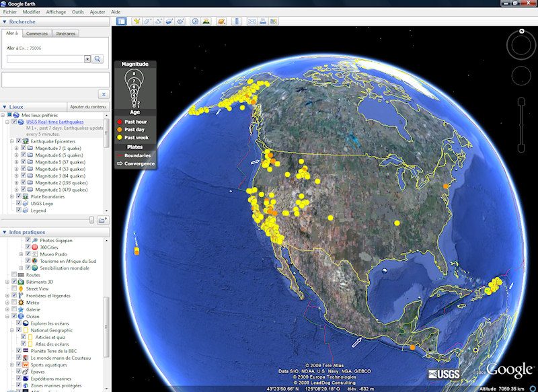
Task: Uncheck the Magnitude 7 (1 quake) checkbox
Action: tap(24, 148)
